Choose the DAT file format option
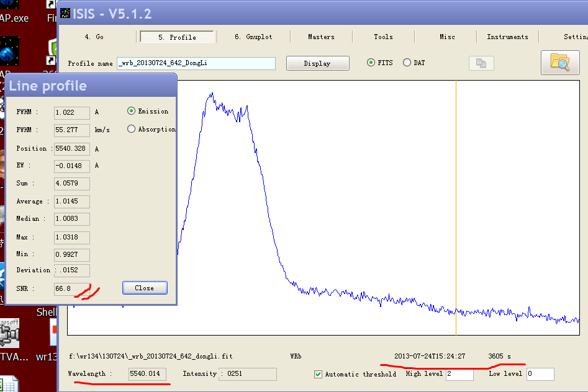The height and width of the screenshot is (392, 588). tap(407, 63)
